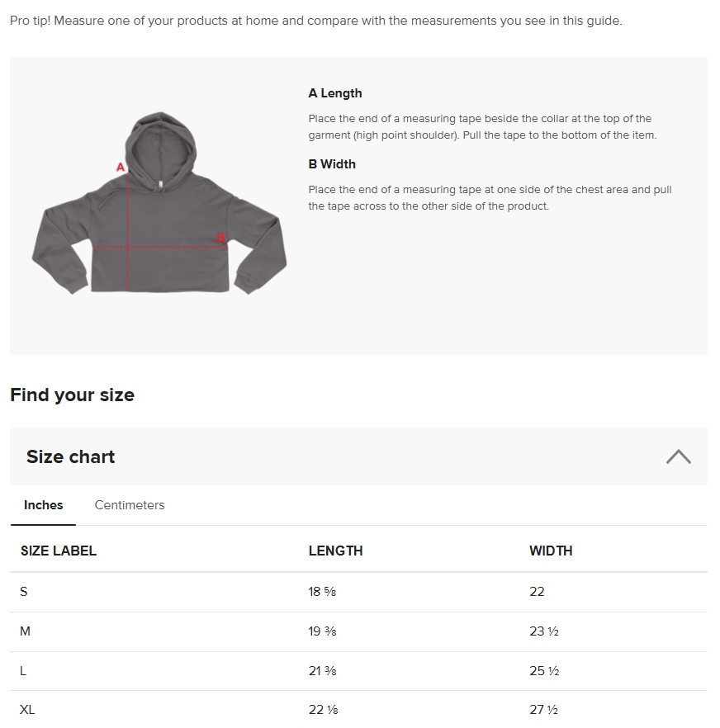Click the B Width heading
This screenshot has height=728, width=720.
click(332, 164)
